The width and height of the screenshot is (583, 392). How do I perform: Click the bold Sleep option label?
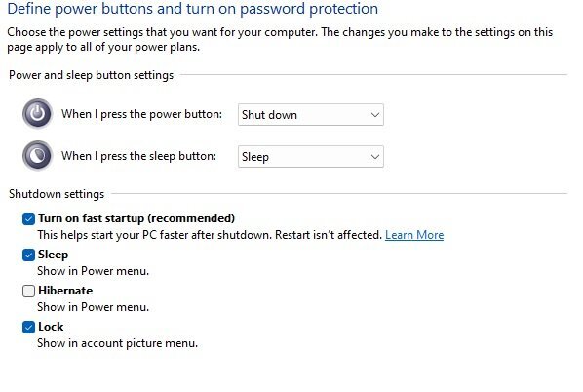pos(54,255)
